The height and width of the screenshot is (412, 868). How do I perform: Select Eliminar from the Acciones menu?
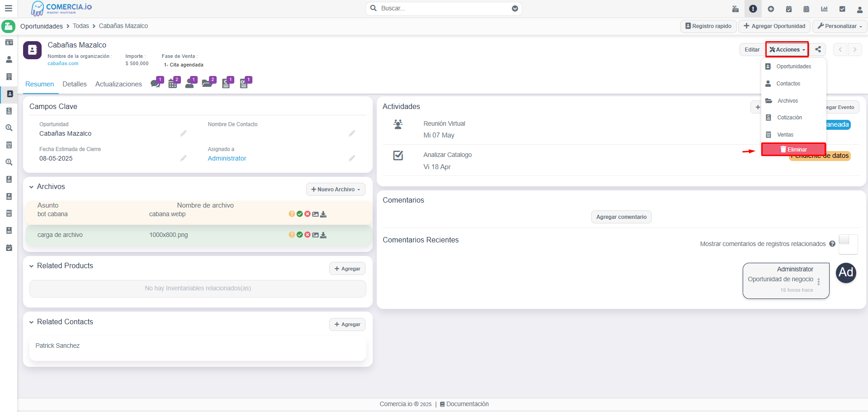click(x=793, y=149)
